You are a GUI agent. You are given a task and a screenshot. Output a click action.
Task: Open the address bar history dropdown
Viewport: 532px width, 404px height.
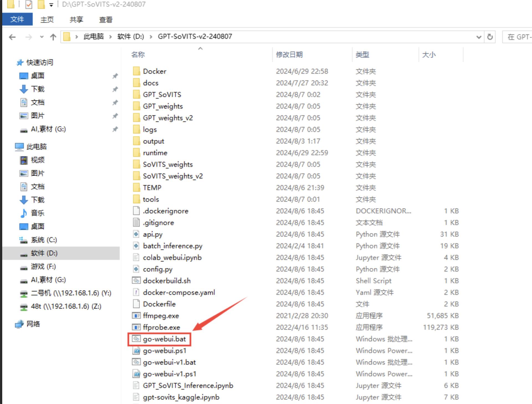tap(479, 37)
